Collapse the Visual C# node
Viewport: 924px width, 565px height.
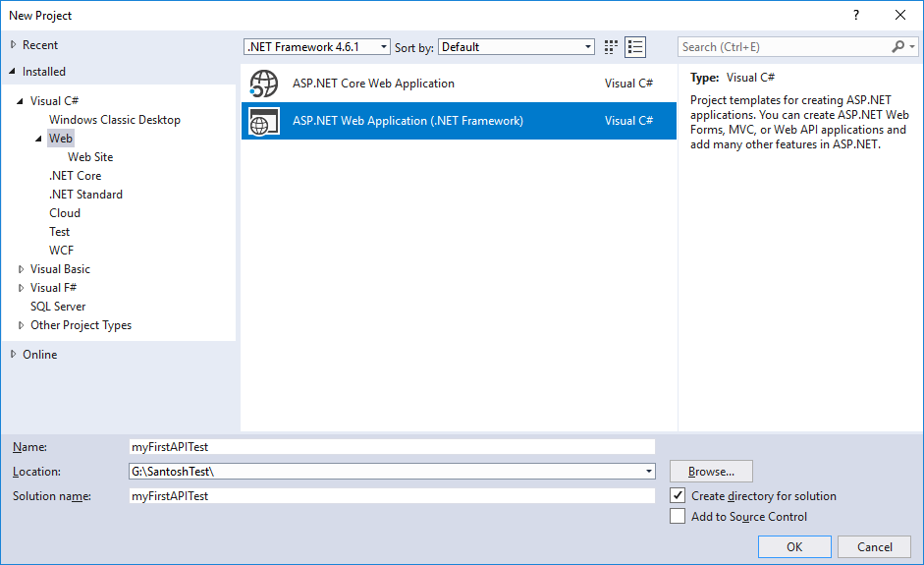click(x=20, y=101)
